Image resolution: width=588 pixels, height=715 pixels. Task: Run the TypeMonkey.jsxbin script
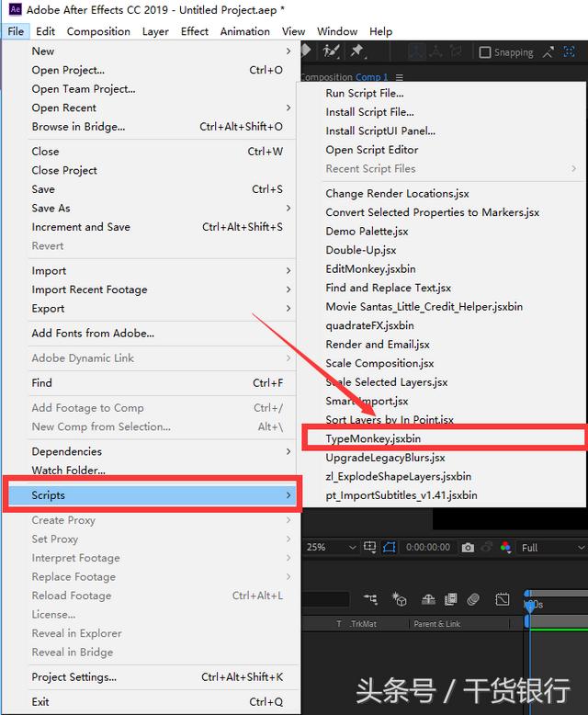pyautogui.click(x=441, y=438)
